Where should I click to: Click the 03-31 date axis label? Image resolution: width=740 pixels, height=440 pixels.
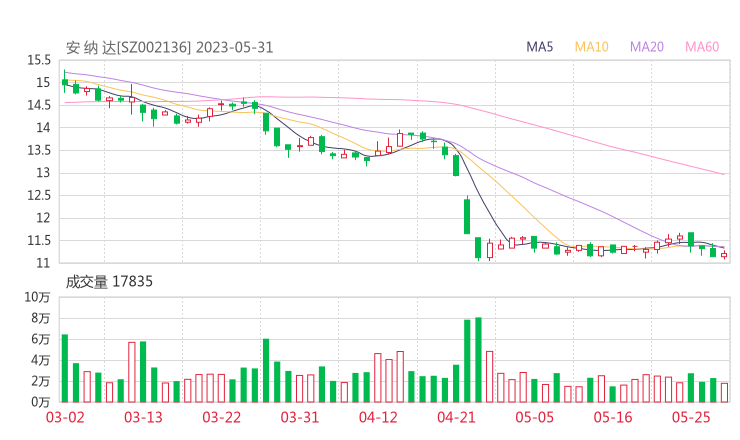300,417
